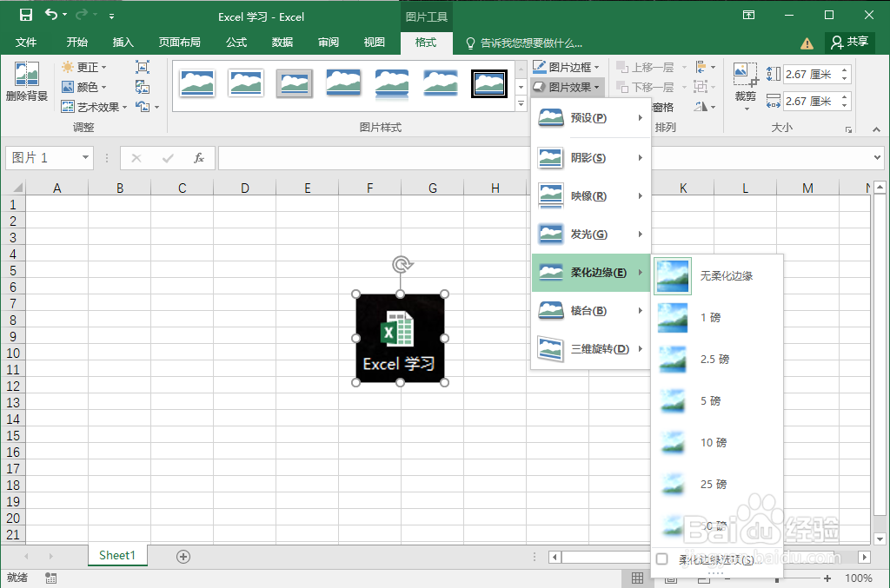Select the Sheet1 tab
Image resolution: width=890 pixels, height=588 pixels.
(117, 555)
